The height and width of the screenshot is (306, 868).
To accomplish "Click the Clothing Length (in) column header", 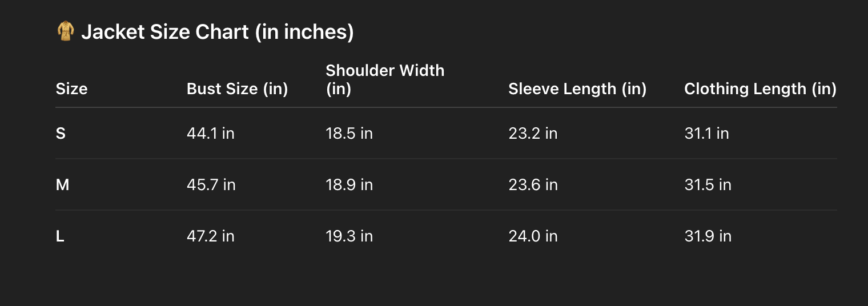I will click(760, 89).
